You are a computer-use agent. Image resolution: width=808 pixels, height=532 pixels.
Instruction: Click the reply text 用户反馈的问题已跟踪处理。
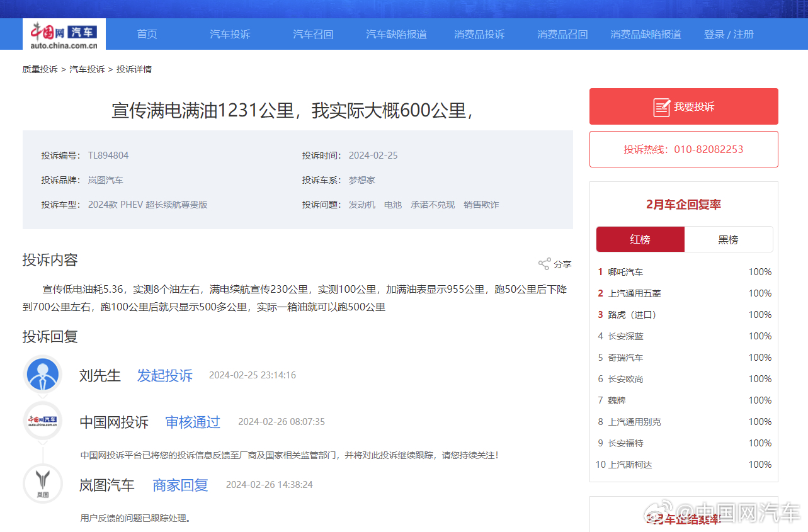point(135,518)
